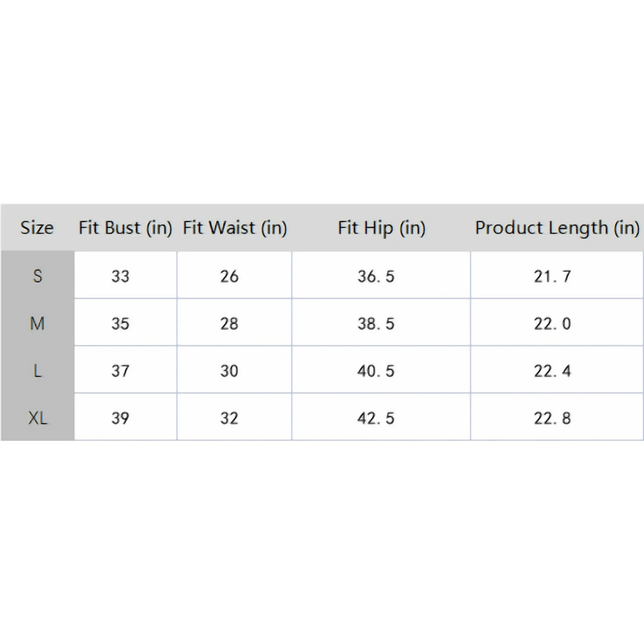
Task: Click hip value 36.5 in S row
Action: (x=376, y=276)
